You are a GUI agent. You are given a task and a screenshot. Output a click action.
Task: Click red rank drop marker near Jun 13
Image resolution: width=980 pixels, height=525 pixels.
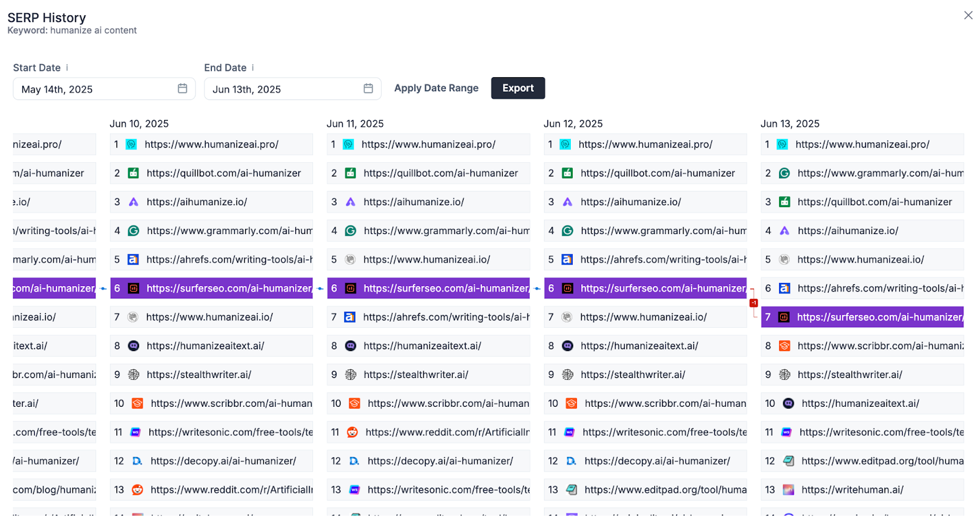[x=753, y=303]
